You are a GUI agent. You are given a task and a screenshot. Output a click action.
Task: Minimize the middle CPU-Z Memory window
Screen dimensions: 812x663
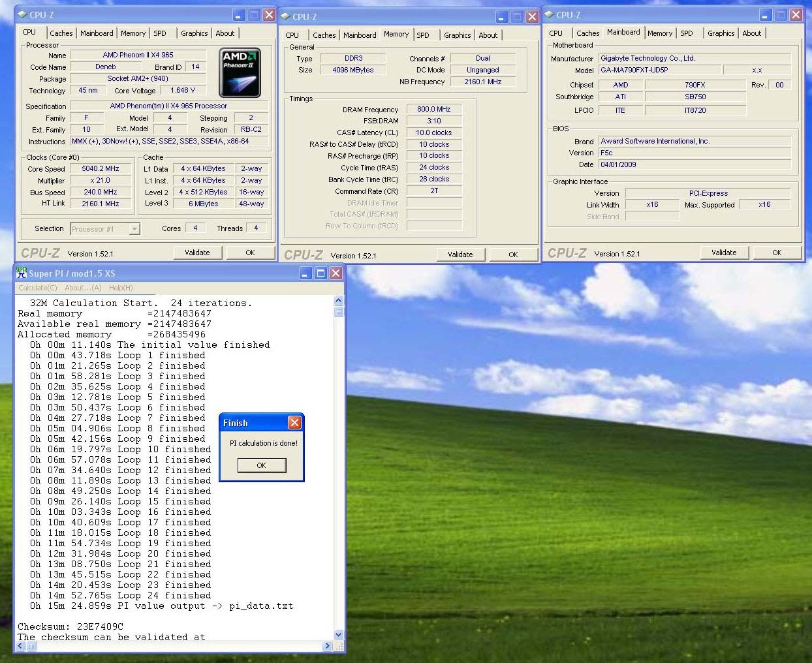[x=502, y=16]
